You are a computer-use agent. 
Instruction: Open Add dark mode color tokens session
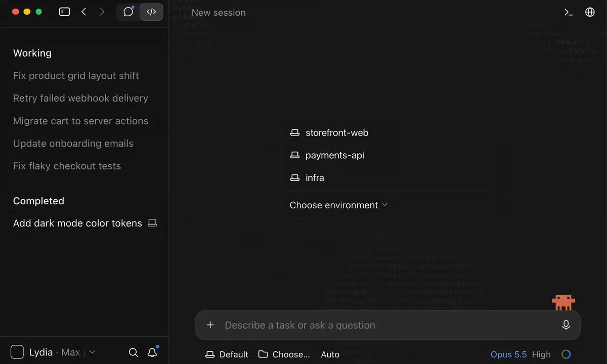pos(77,223)
